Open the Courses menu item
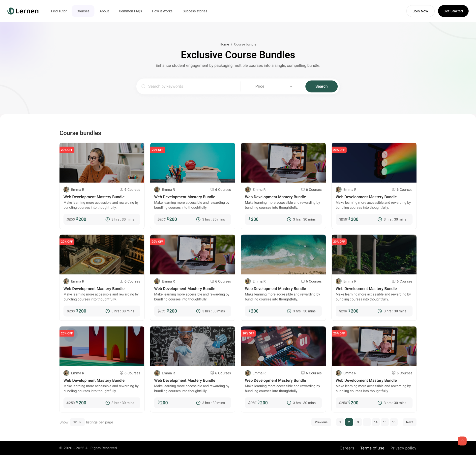Viewport: 476px width, 455px height. pyautogui.click(x=83, y=11)
